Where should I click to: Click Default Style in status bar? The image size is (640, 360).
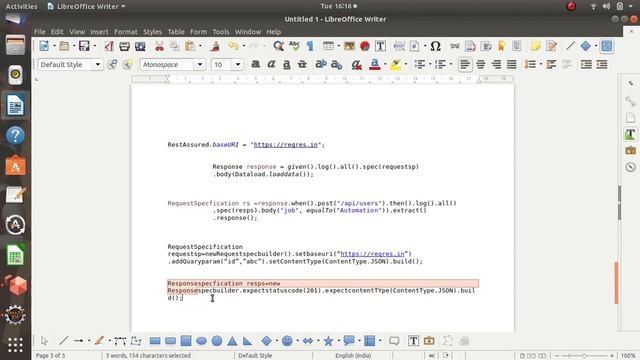coord(255,356)
